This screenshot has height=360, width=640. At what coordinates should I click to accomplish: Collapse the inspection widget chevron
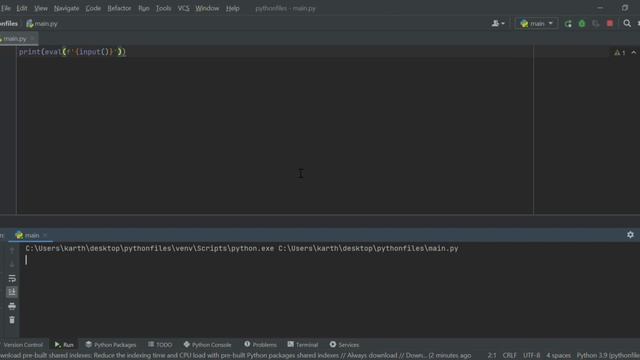633,53
